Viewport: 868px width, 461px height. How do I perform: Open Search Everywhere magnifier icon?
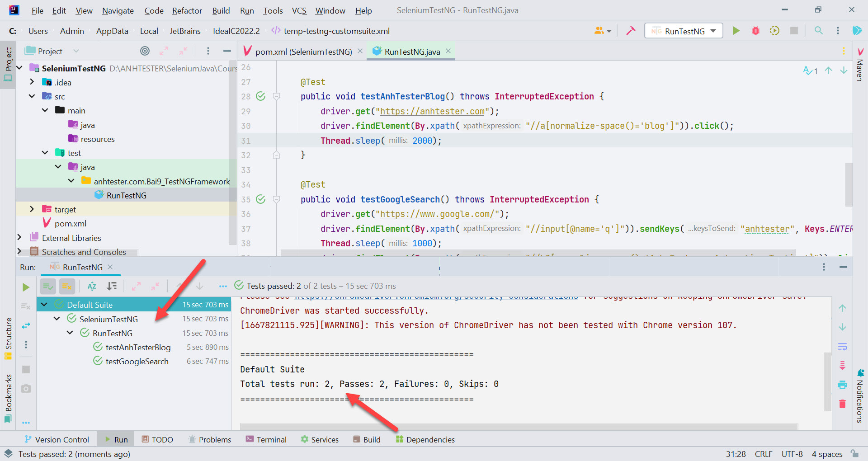point(818,31)
